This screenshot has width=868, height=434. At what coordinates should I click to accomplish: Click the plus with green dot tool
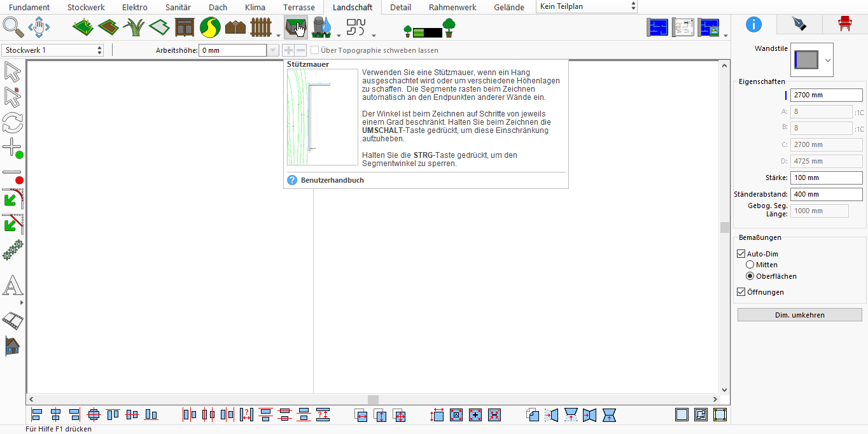[x=13, y=148]
